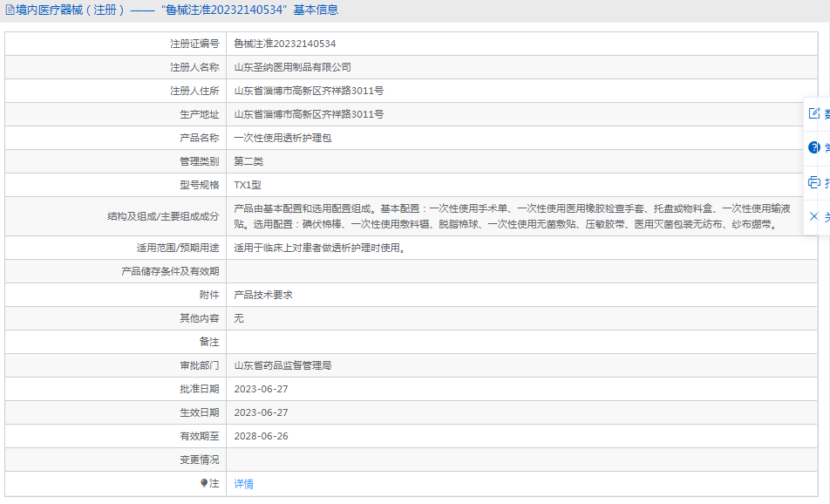
Task: Click the edit-note icon in the side panel
Action: (814, 113)
